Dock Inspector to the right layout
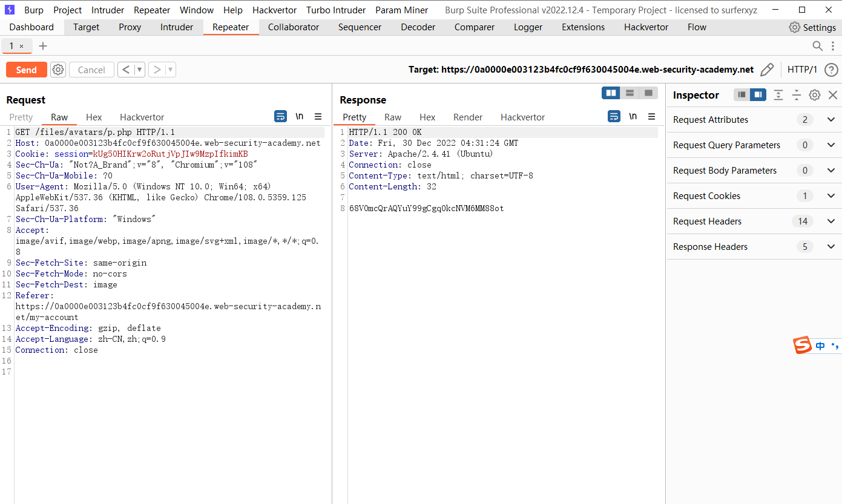842x504 pixels. coord(758,95)
